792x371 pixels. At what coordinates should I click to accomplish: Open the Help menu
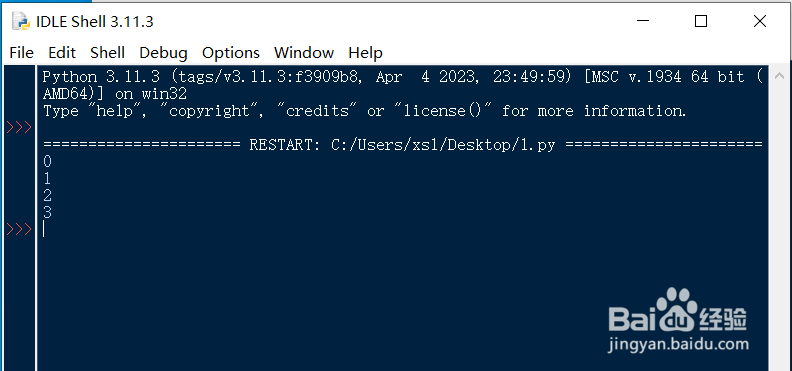pos(365,52)
